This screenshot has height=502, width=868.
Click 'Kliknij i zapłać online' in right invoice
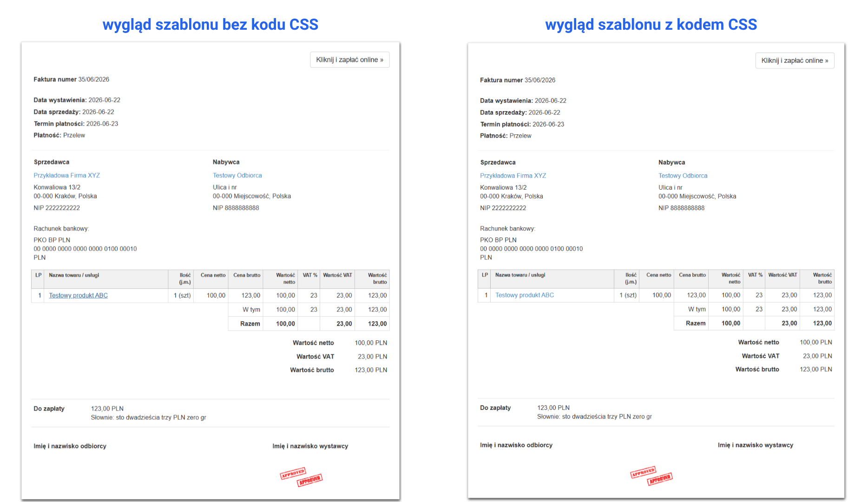(x=795, y=60)
